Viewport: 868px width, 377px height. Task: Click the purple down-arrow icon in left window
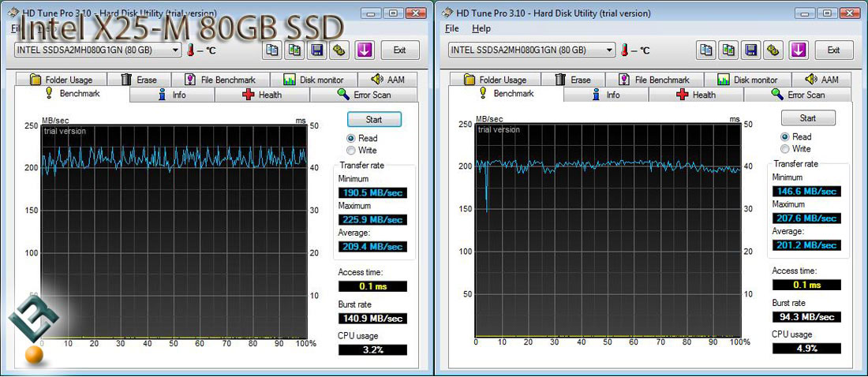tap(364, 50)
